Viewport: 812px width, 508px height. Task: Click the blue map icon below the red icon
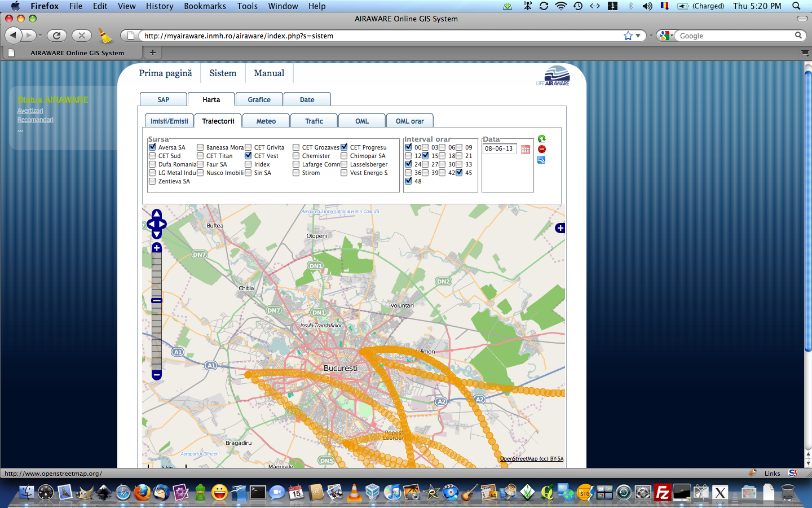pyautogui.click(x=541, y=160)
